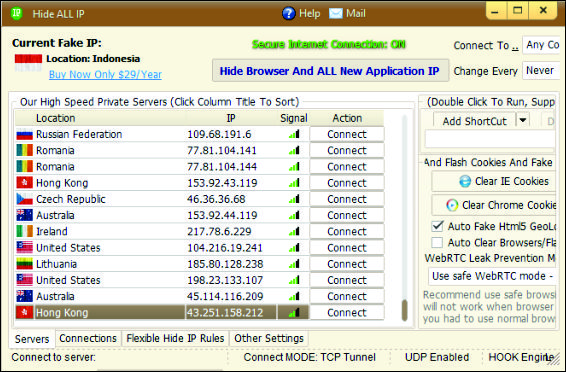Click Hide Browser And ALL New Application IP
Viewport: 566px width, 372px height.
point(330,71)
